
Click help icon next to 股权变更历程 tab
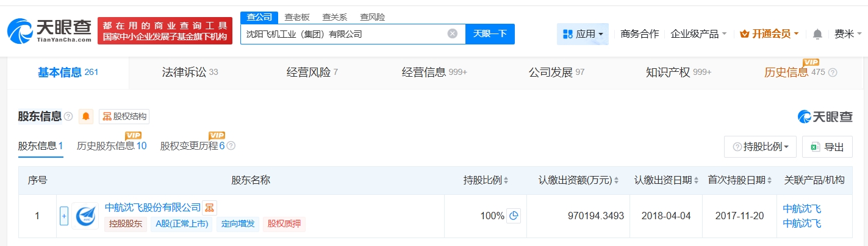231,146
